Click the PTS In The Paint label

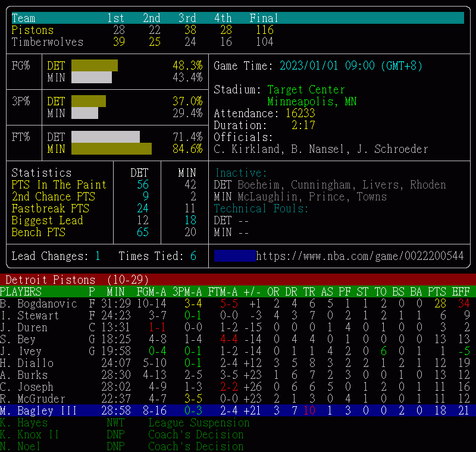(59, 185)
